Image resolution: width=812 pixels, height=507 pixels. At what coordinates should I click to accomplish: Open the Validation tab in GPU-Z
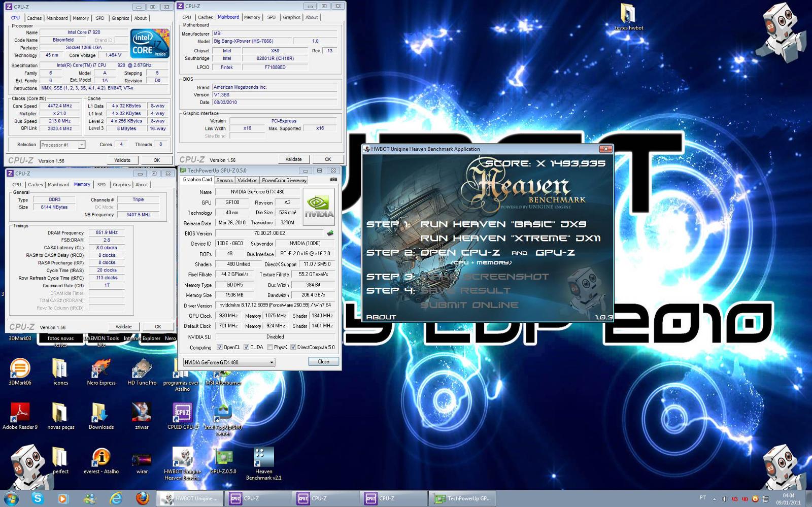pyautogui.click(x=247, y=180)
